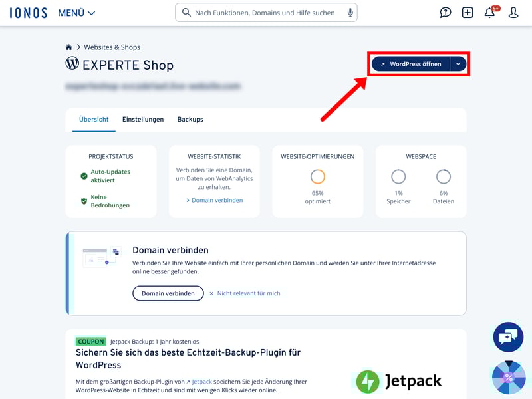Switch to the Einstellungen tab
The width and height of the screenshot is (532, 399).
coord(143,120)
